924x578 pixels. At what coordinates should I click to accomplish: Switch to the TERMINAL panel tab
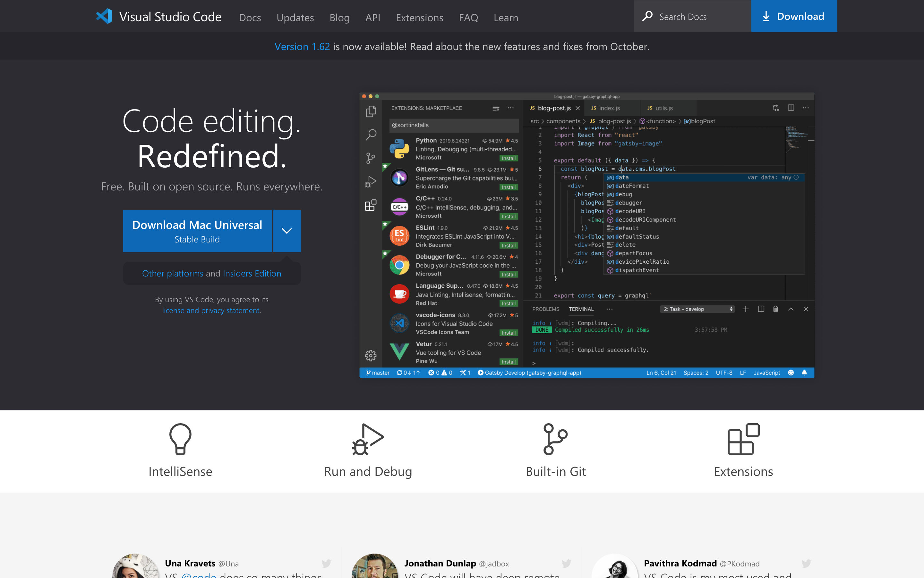581,309
